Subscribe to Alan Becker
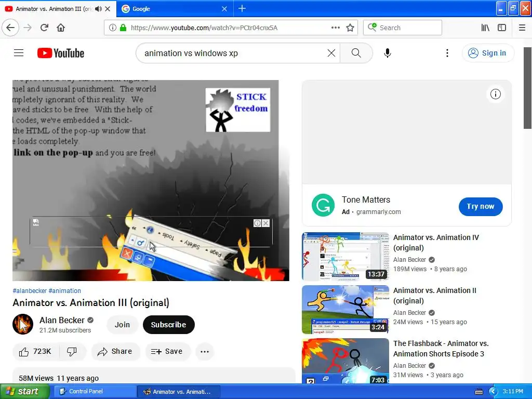The image size is (532, 399). pyautogui.click(x=169, y=325)
